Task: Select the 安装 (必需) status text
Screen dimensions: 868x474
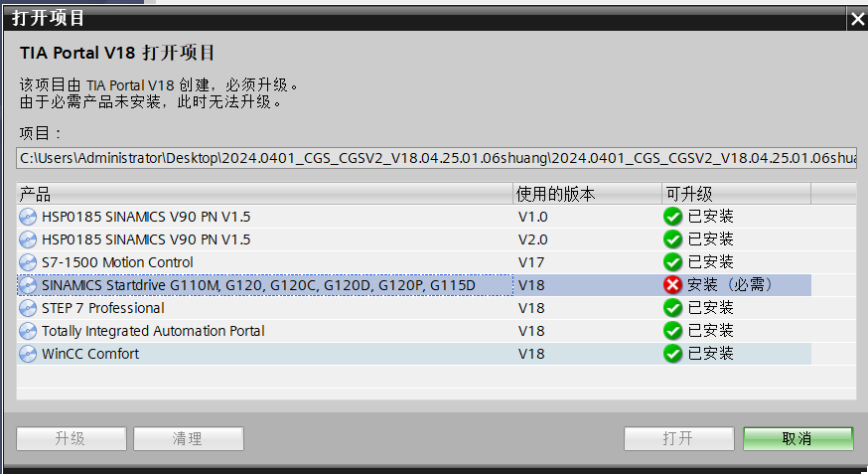Action: coord(730,285)
